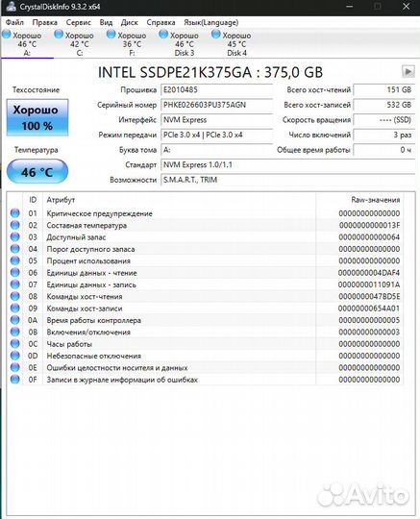Select row Команды хост-чтения
The width and height of the screenshot is (420, 519).
pyautogui.click(x=206, y=297)
